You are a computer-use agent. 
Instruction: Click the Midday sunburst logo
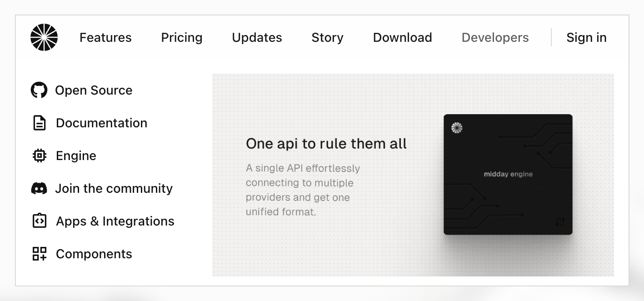(44, 37)
